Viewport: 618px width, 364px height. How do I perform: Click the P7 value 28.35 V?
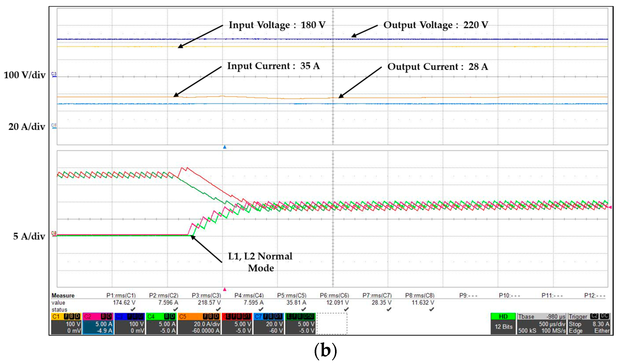click(381, 303)
